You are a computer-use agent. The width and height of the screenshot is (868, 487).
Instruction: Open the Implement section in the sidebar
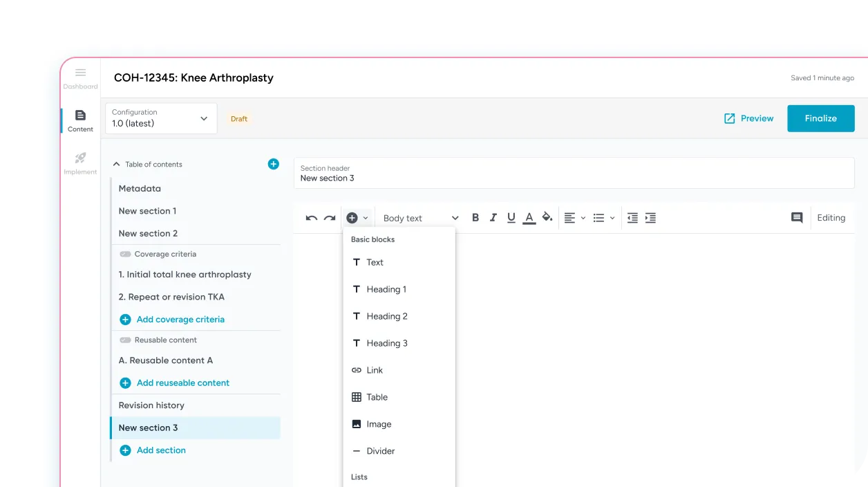[x=80, y=163]
